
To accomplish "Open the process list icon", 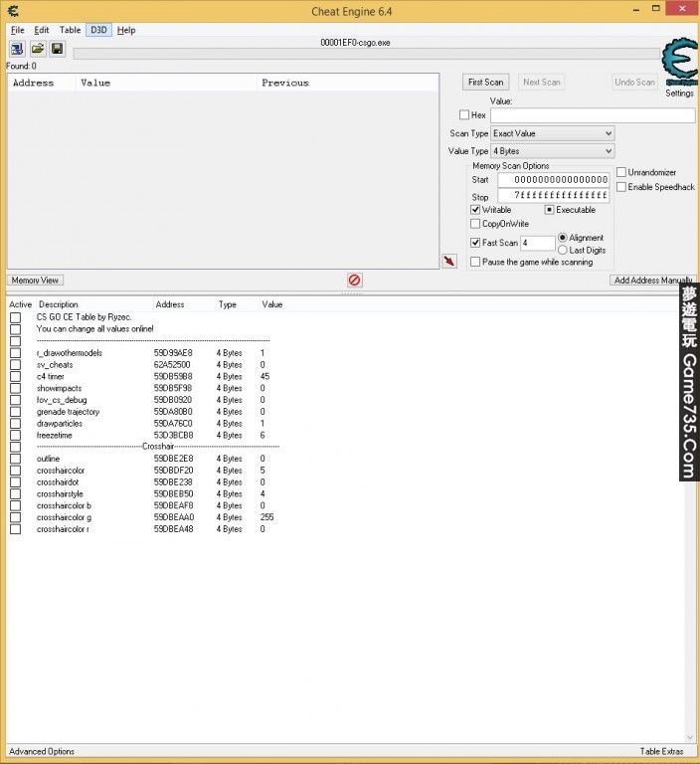I will [x=17, y=49].
